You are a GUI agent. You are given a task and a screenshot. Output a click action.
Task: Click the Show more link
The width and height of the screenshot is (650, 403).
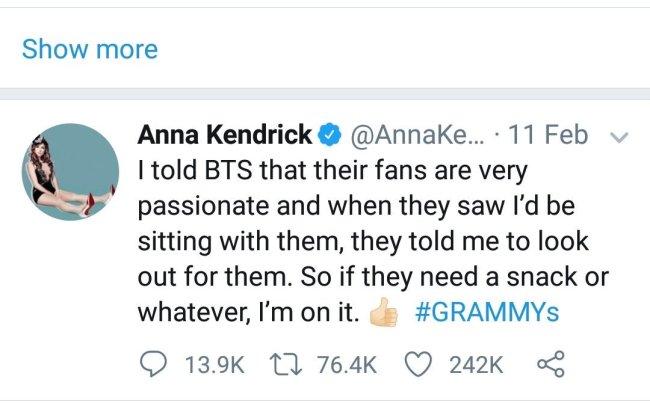click(x=90, y=49)
